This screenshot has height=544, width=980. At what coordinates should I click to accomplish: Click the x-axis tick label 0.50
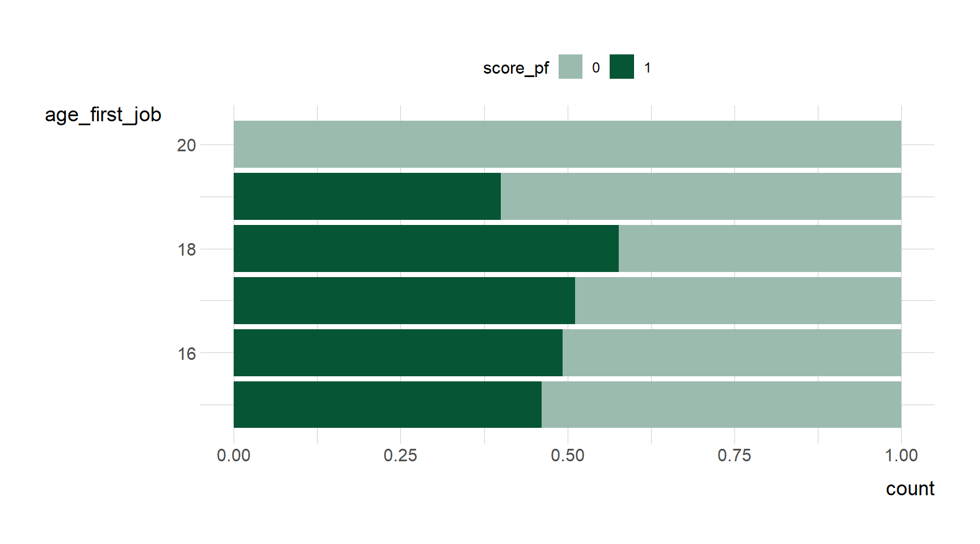pyautogui.click(x=567, y=456)
